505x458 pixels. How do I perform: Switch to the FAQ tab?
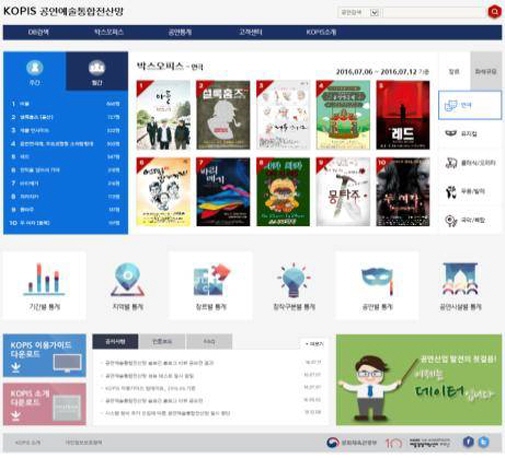(x=209, y=341)
